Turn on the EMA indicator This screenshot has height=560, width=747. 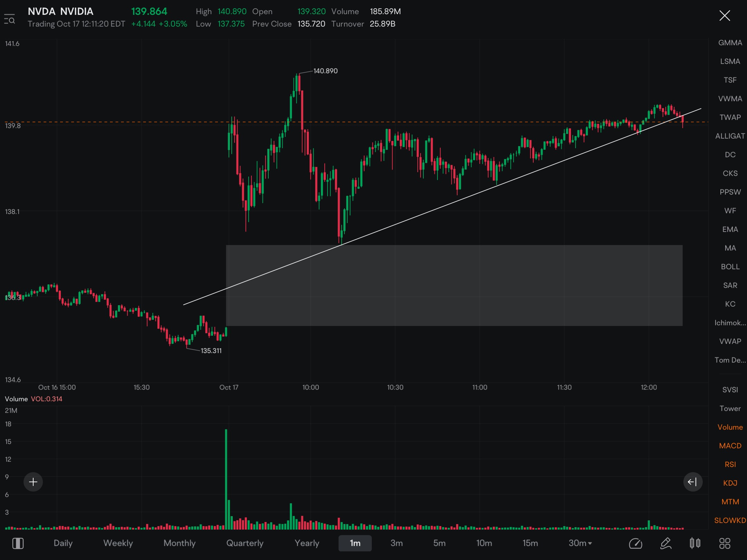(730, 230)
